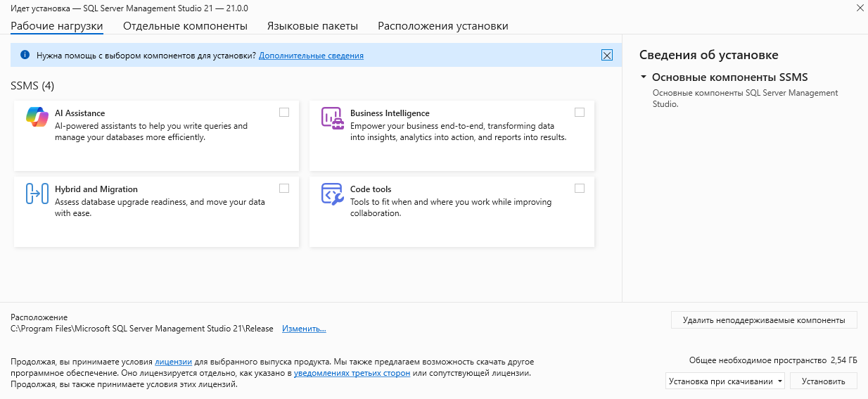Open the Дополнительные сведения link
The height and width of the screenshot is (399, 868).
311,56
